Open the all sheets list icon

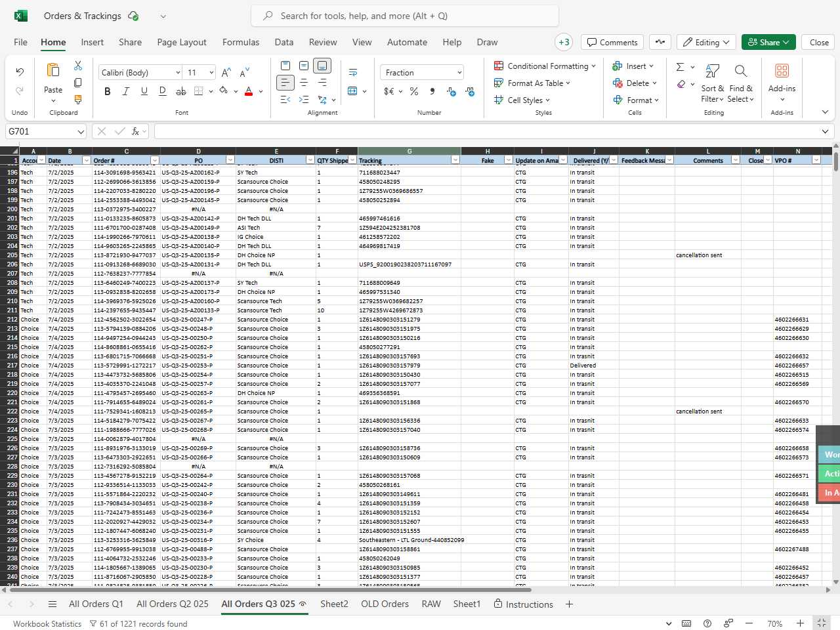[52, 604]
